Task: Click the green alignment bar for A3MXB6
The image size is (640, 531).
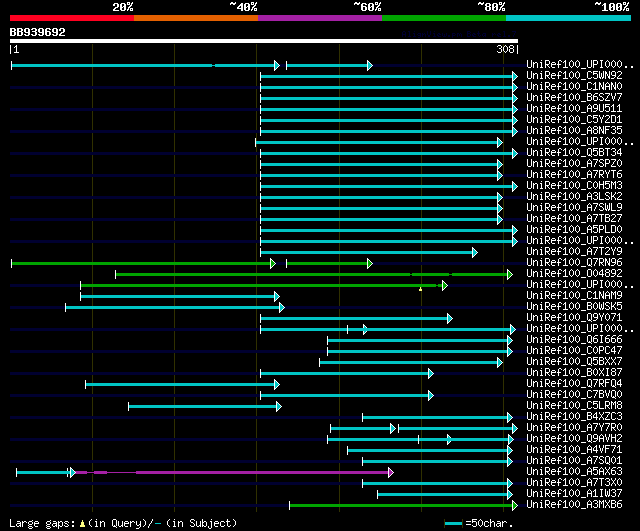Action: tap(403, 506)
